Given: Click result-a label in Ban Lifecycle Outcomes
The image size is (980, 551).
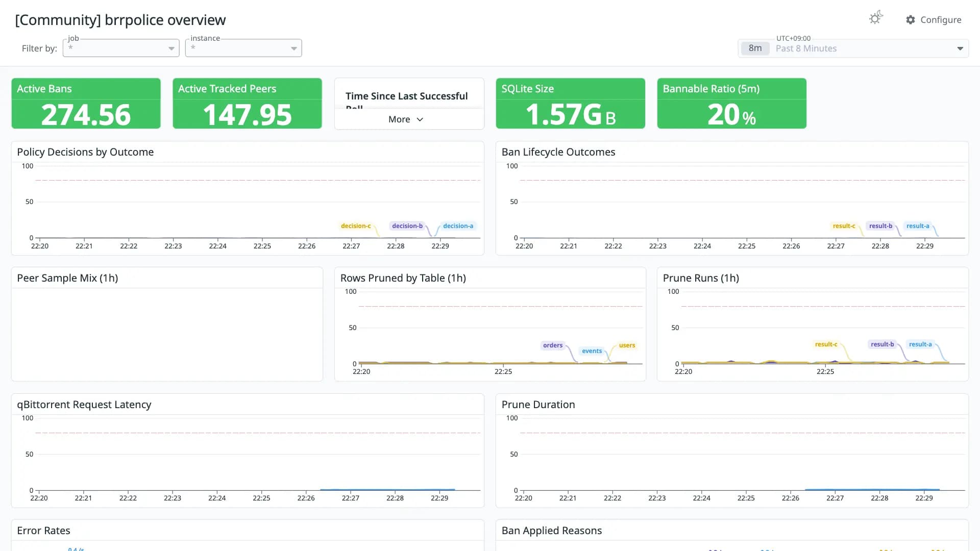Looking at the screenshot, I should (x=918, y=226).
